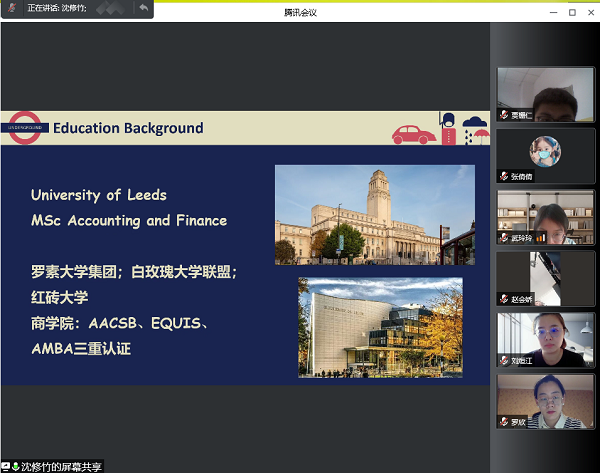Click muted mic icon on 张倩倩 tile
This screenshot has width=600, height=473.
(504, 176)
